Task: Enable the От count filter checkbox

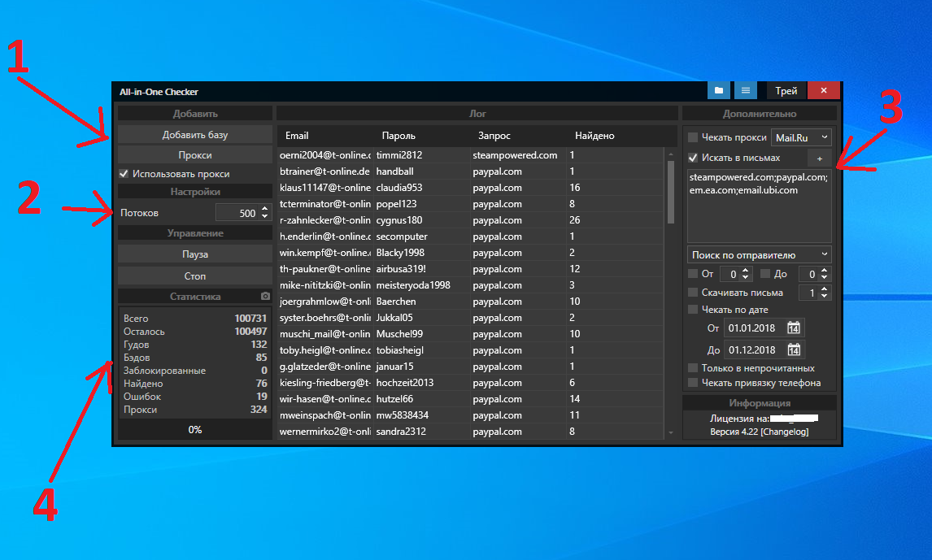Action: [x=692, y=274]
